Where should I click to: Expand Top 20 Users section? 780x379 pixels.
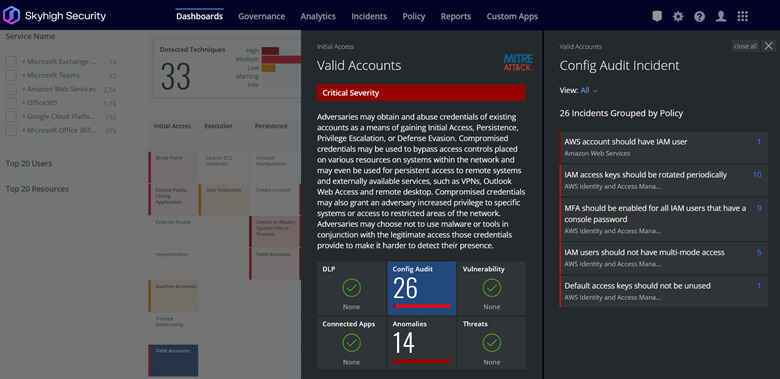pos(29,164)
